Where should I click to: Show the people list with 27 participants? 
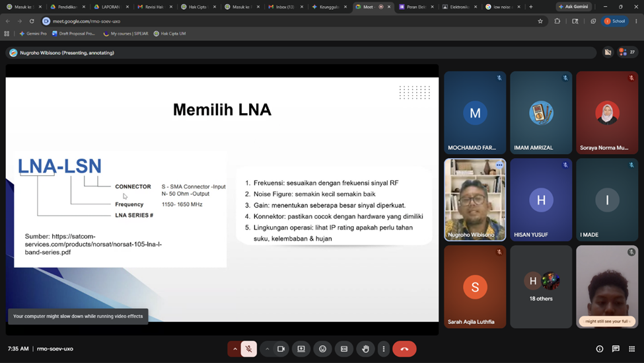coord(627,52)
